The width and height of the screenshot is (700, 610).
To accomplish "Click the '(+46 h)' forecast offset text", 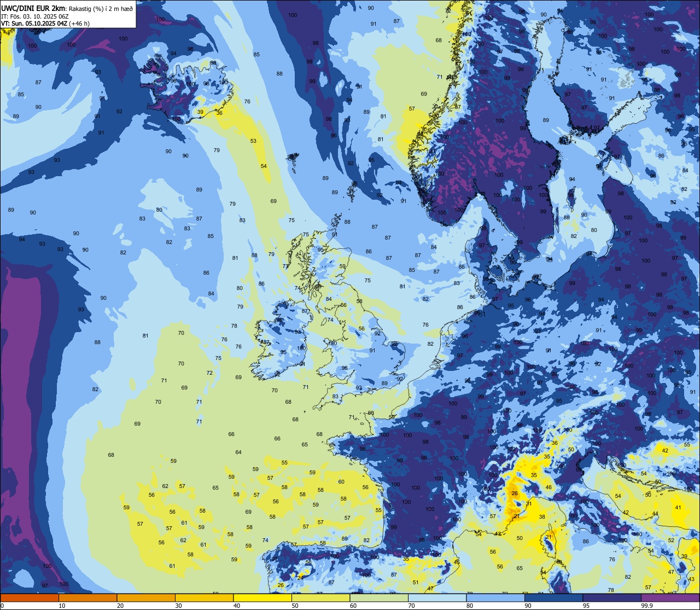I will point(80,24).
